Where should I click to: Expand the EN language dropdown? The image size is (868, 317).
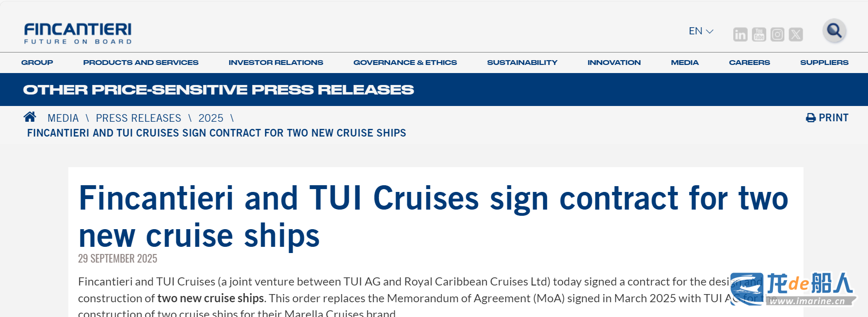tap(701, 31)
